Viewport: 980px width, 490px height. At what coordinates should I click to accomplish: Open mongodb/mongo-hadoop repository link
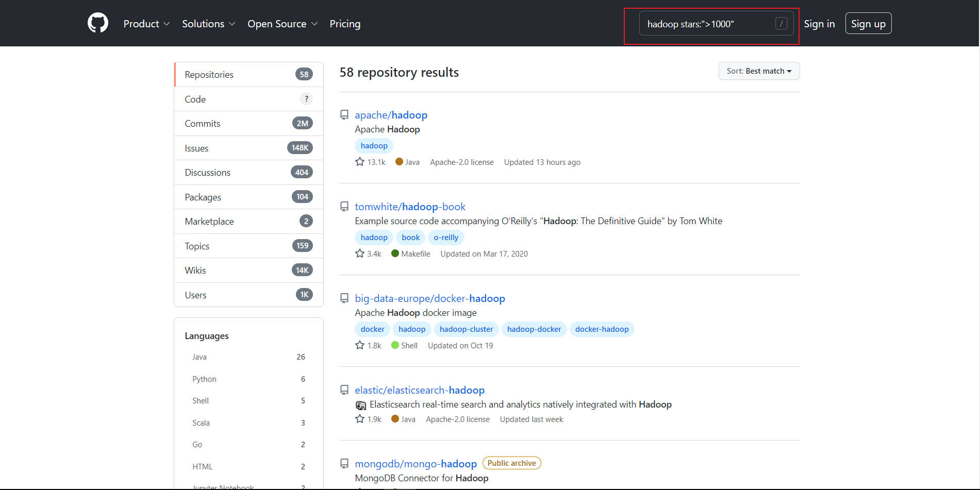pyautogui.click(x=416, y=464)
